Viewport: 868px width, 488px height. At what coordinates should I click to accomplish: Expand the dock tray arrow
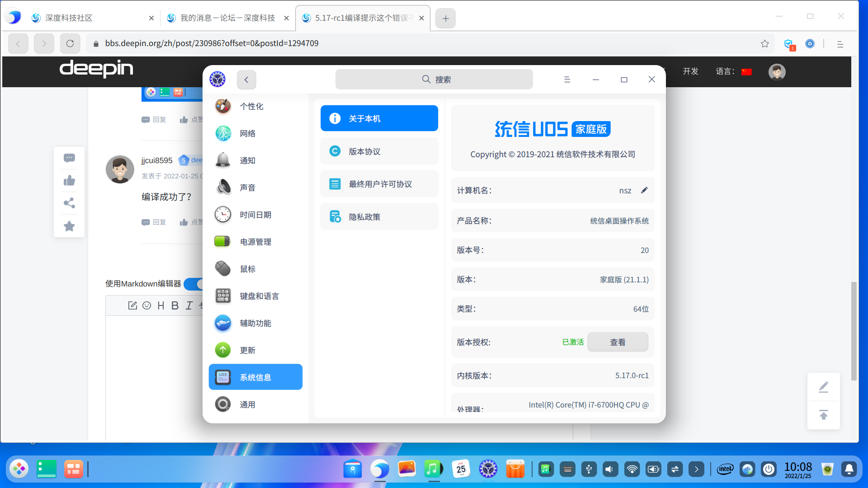[696, 469]
